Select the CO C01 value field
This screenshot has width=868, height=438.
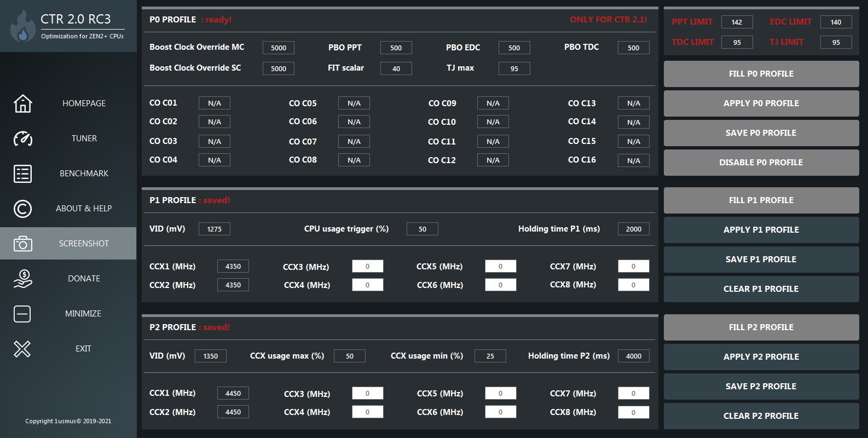tap(215, 103)
